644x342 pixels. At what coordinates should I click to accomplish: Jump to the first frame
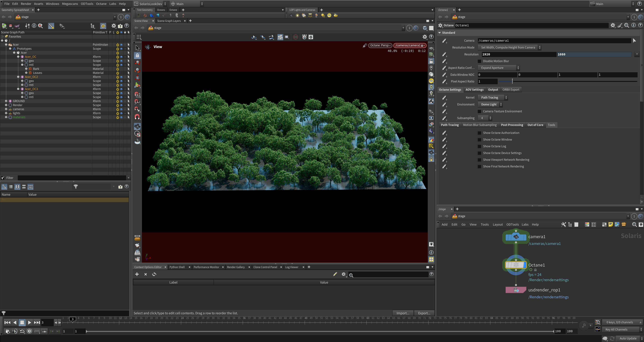[x=7, y=323]
